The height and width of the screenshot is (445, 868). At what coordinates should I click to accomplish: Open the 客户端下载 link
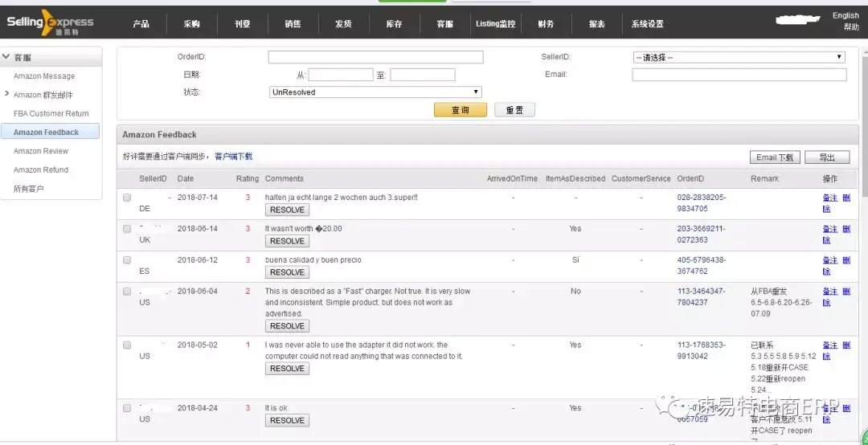[x=234, y=157]
